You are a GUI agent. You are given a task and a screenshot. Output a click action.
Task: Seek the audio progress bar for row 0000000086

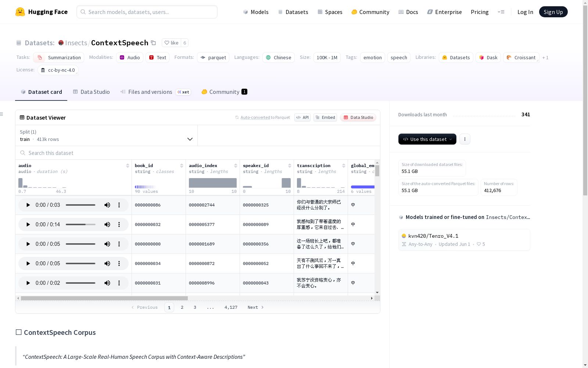[80, 205]
